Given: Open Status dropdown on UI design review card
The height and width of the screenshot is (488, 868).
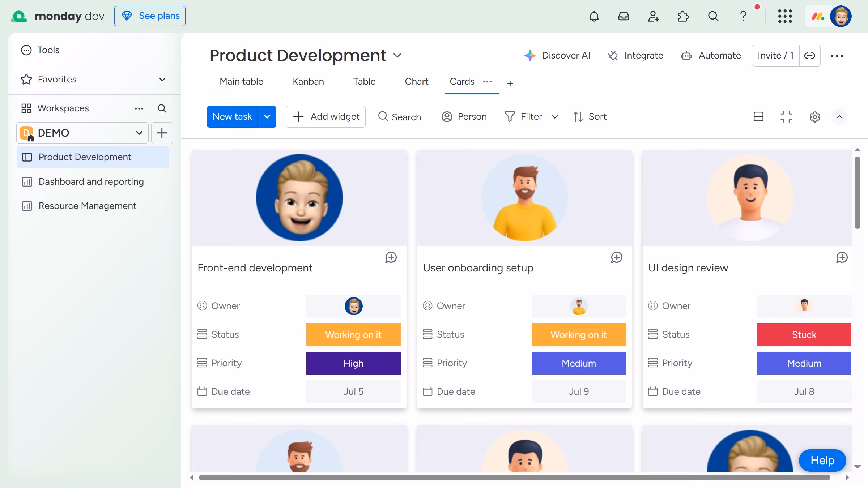Looking at the screenshot, I should pos(804,335).
